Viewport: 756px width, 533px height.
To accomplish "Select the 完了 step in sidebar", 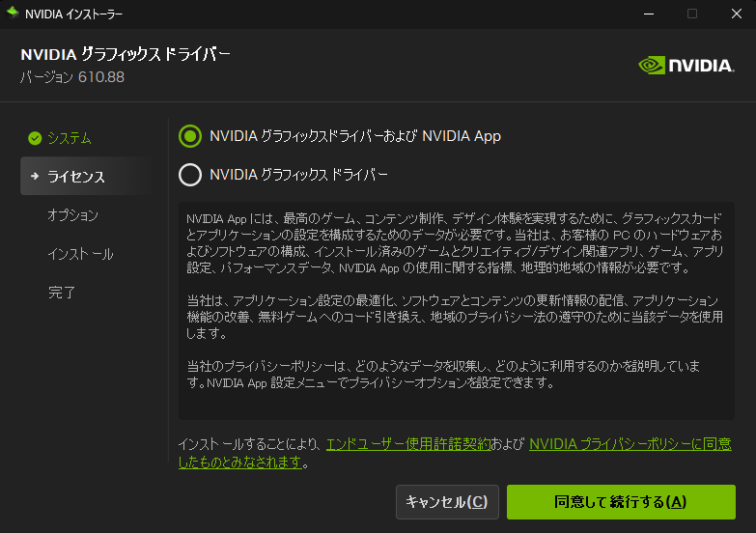I will [x=61, y=293].
